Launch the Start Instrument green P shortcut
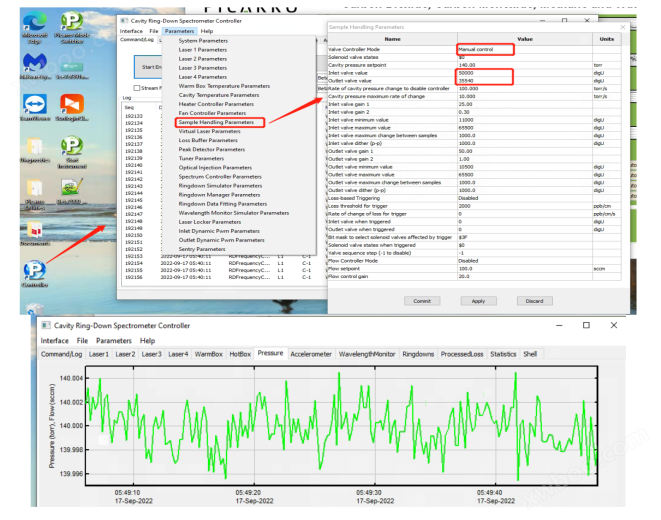The image size is (661, 520). coord(72,148)
